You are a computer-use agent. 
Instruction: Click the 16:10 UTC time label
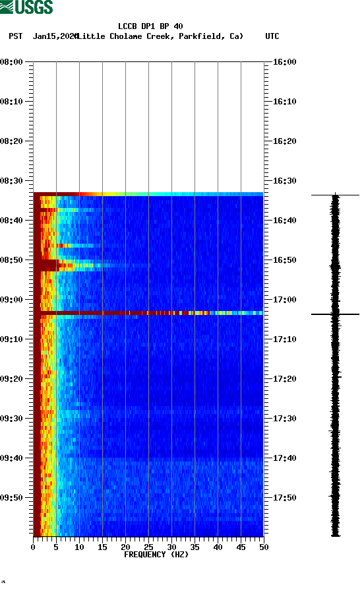[284, 102]
